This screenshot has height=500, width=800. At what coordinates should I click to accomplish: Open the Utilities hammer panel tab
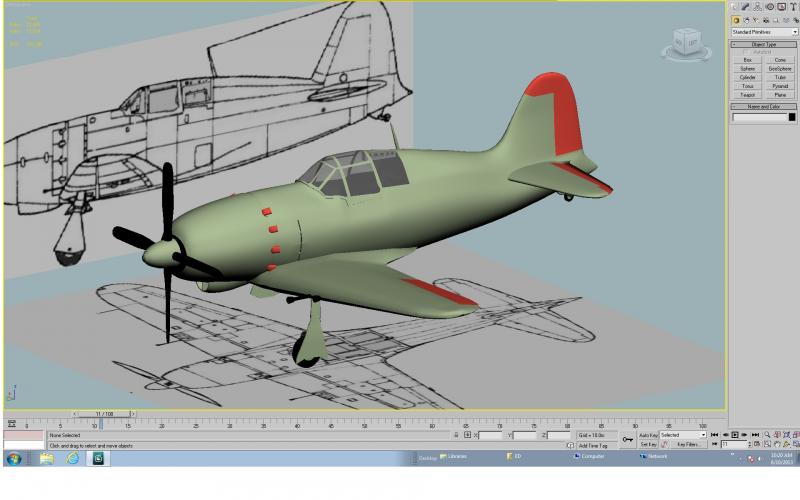[794, 7]
